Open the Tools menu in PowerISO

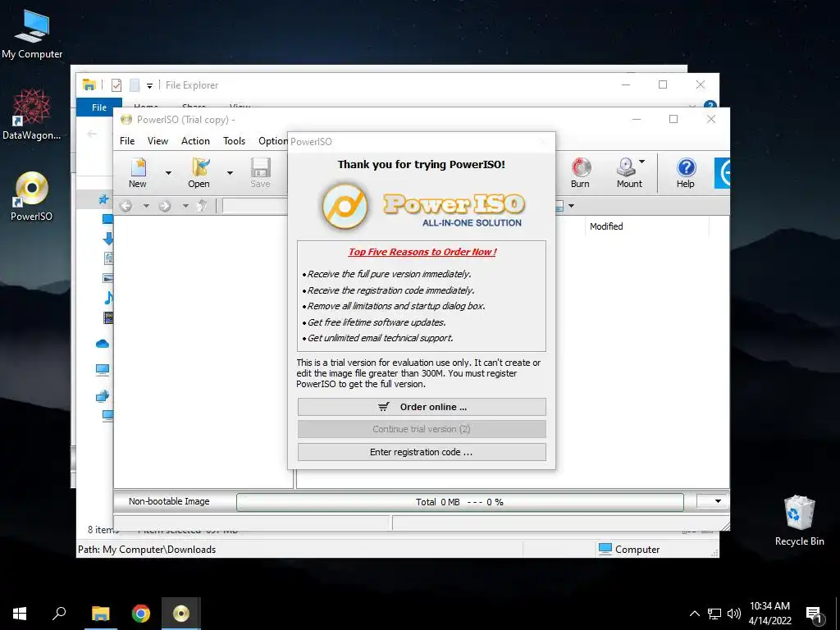[x=234, y=141]
